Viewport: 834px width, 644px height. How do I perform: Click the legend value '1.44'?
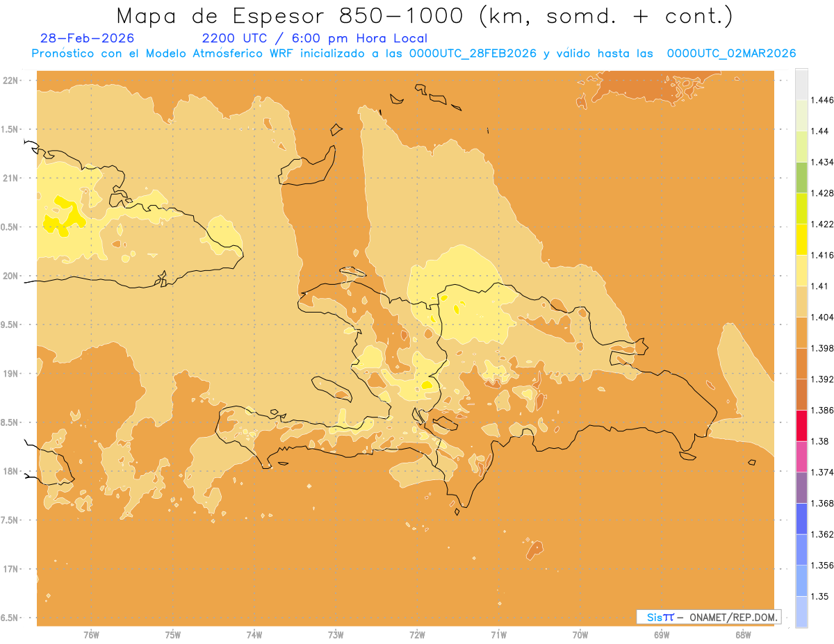pyautogui.click(x=820, y=131)
